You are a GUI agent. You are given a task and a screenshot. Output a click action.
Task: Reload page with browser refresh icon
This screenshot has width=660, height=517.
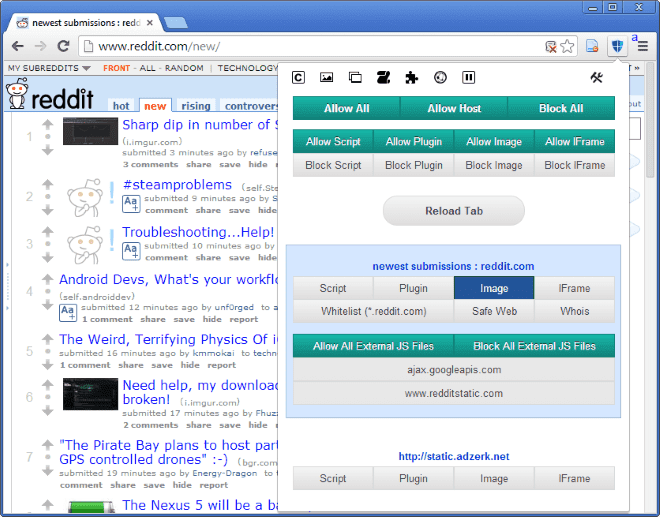[63, 46]
